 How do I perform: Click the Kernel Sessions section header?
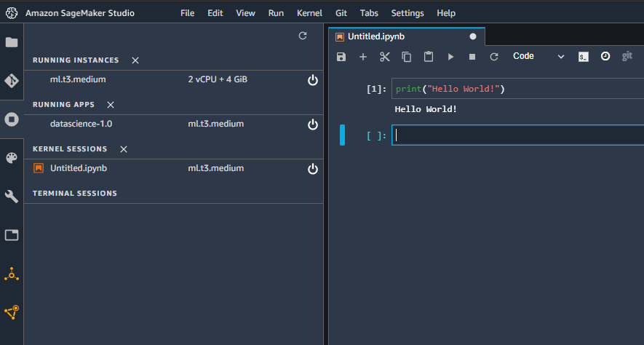(70, 149)
